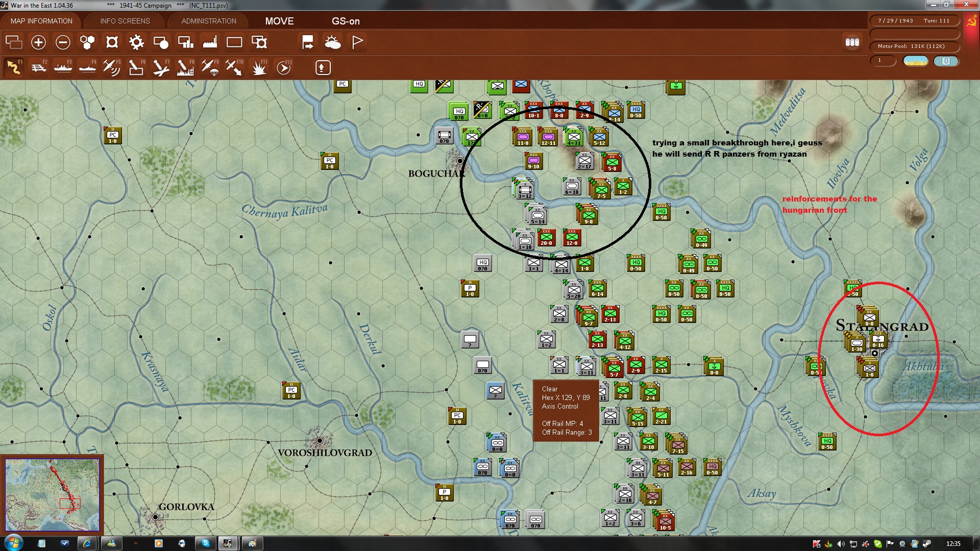This screenshot has width=980, height=551.
Task: Click the blue indicator showing 0
Action: tap(946, 61)
